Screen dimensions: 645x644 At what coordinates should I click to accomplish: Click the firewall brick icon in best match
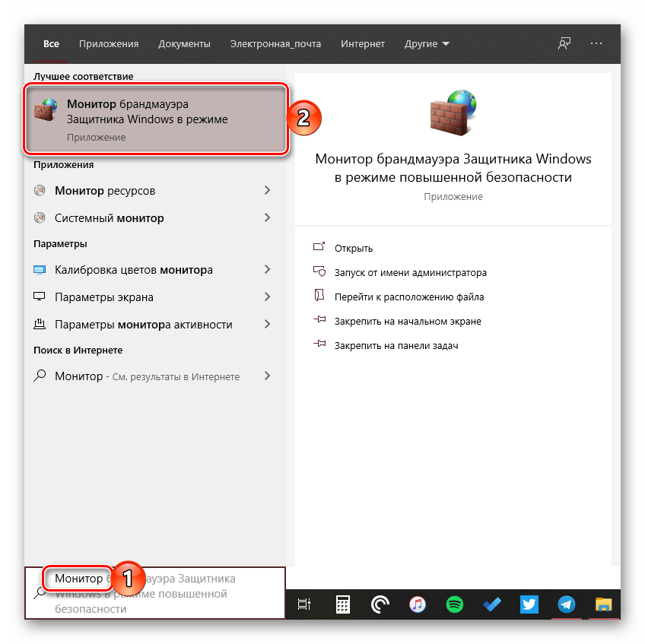click(45, 109)
